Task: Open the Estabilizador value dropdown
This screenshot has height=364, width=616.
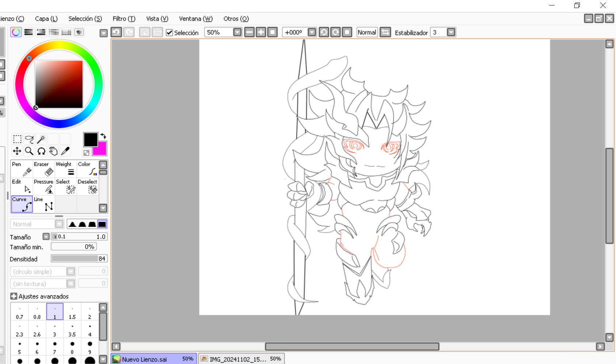Action: (x=451, y=32)
